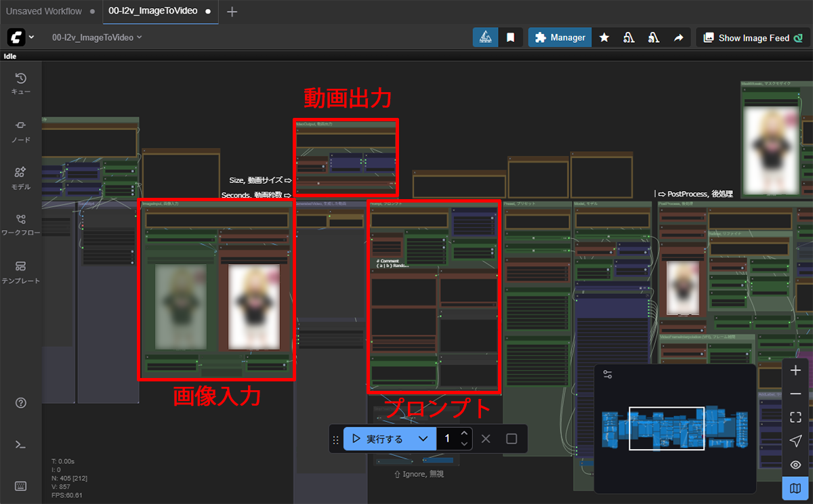The image size is (813, 504).
Task: Expand the run mode chevron beside 実行する
Action: (x=423, y=439)
